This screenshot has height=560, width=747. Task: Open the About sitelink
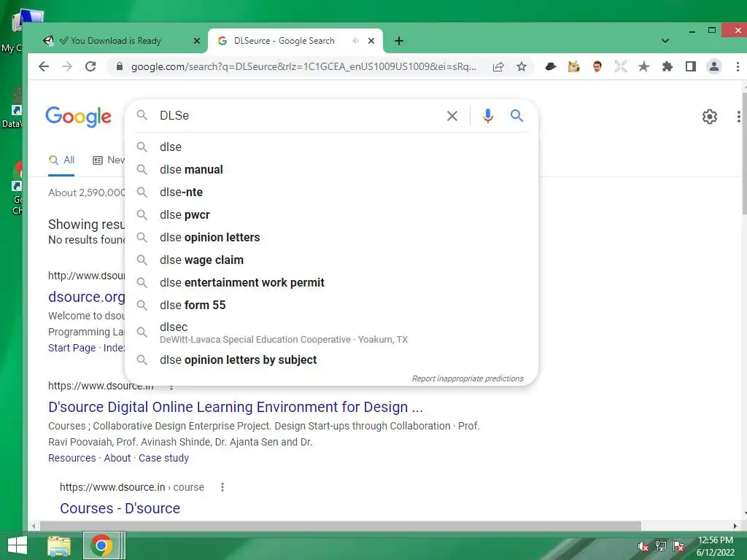[x=117, y=458]
